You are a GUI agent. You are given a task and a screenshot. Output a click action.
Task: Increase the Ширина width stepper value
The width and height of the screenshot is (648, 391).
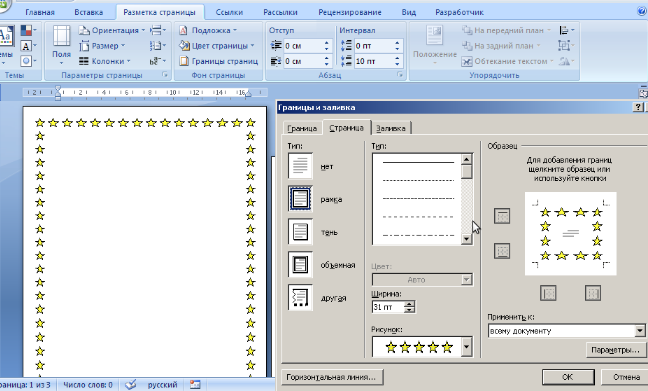tap(409, 304)
